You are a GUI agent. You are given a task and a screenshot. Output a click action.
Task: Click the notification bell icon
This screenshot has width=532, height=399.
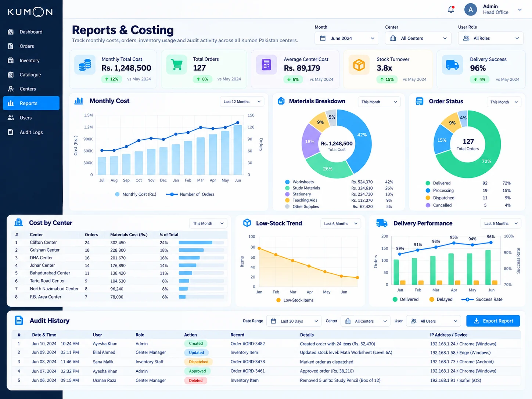(x=451, y=10)
